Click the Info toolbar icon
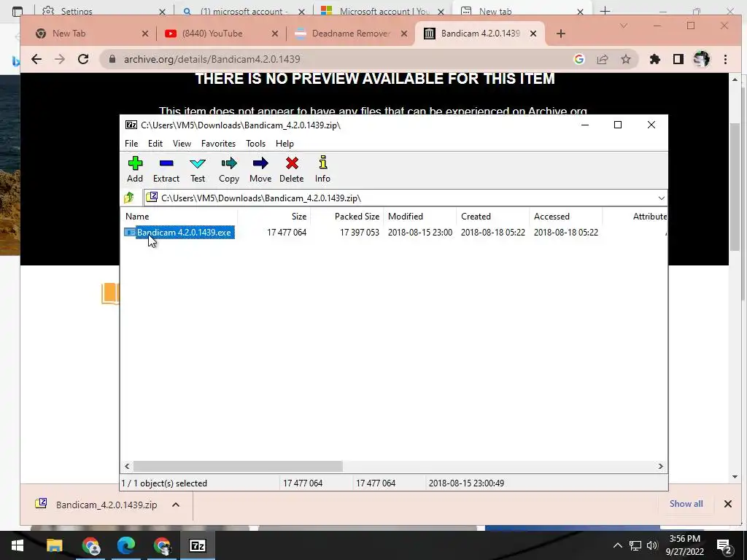This screenshot has width=747, height=560. [322, 169]
